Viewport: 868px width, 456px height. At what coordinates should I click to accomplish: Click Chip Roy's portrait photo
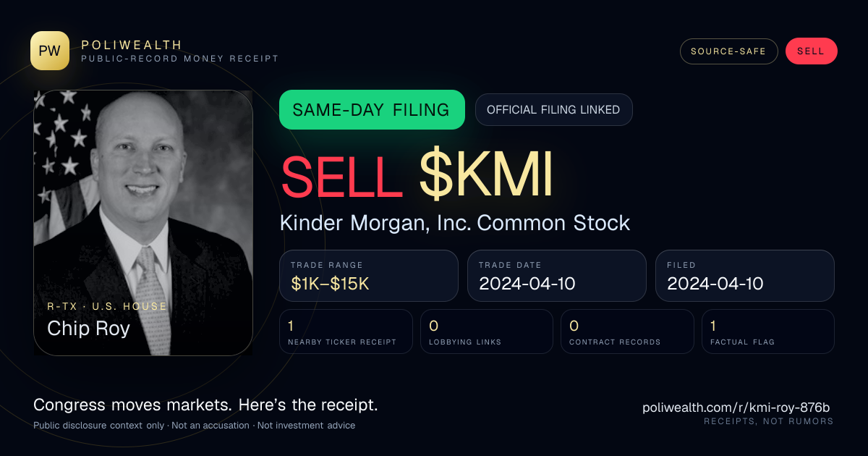point(143,222)
